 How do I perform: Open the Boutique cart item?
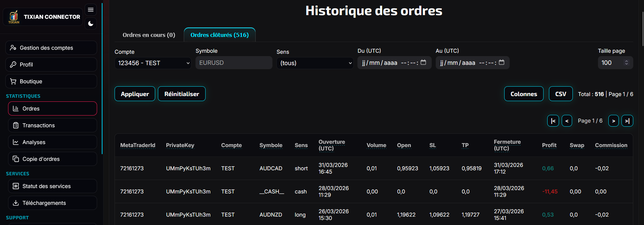point(51,81)
